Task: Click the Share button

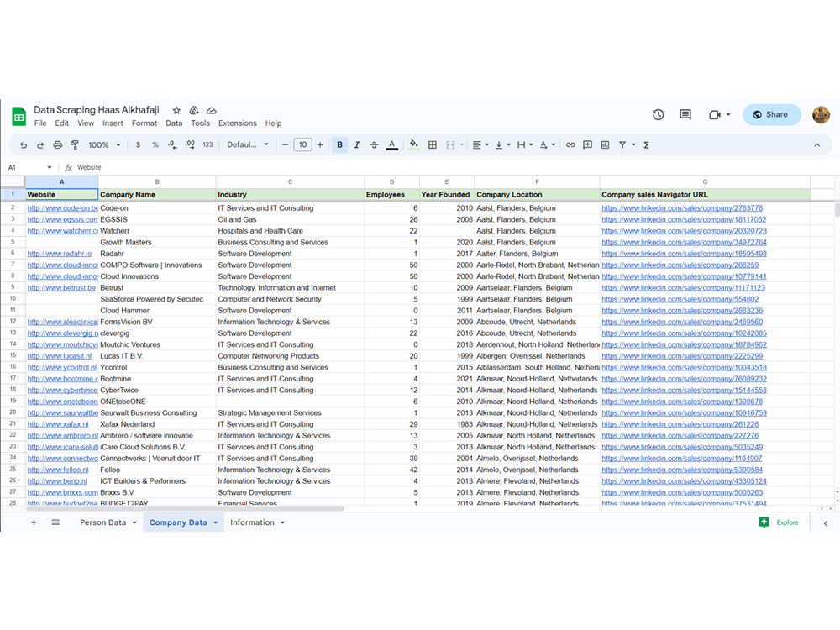Action: [x=771, y=115]
